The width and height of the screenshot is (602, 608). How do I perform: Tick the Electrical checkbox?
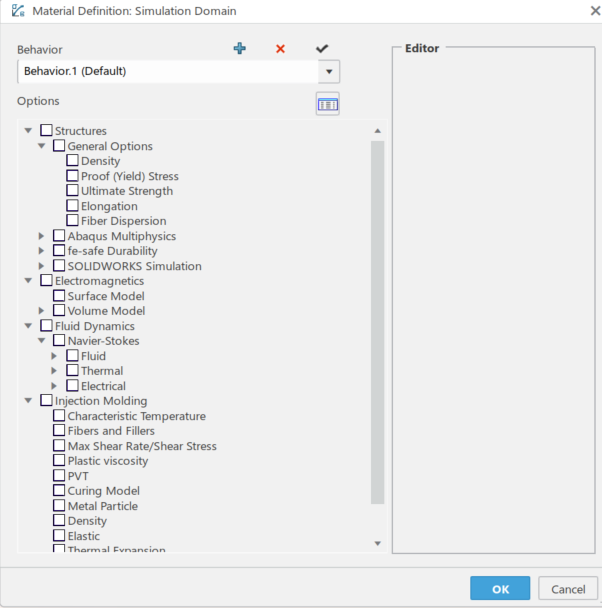[x=72, y=385]
